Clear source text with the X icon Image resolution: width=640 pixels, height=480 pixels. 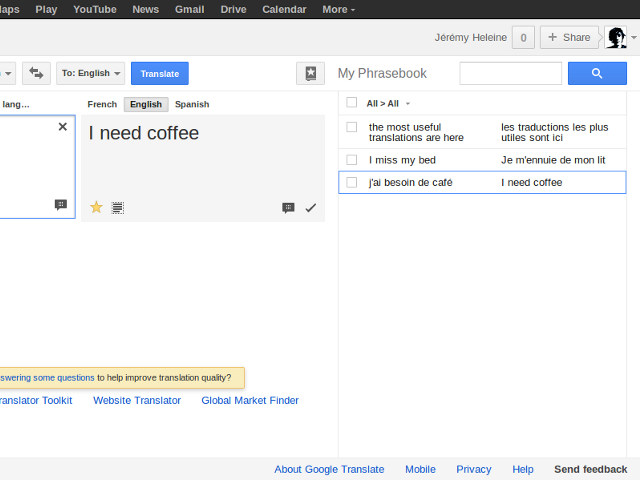point(62,127)
